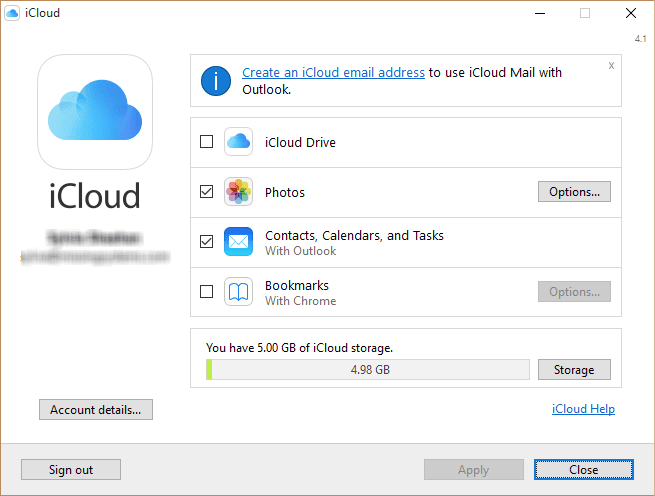
Task: Enable the iCloud Drive checkbox
Action: tap(206, 142)
